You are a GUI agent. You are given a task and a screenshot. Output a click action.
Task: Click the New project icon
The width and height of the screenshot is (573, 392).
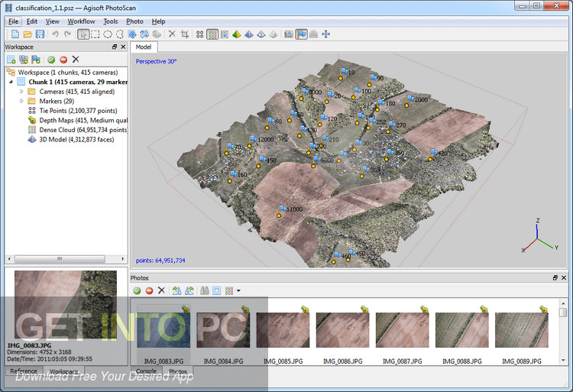pyautogui.click(x=15, y=34)
